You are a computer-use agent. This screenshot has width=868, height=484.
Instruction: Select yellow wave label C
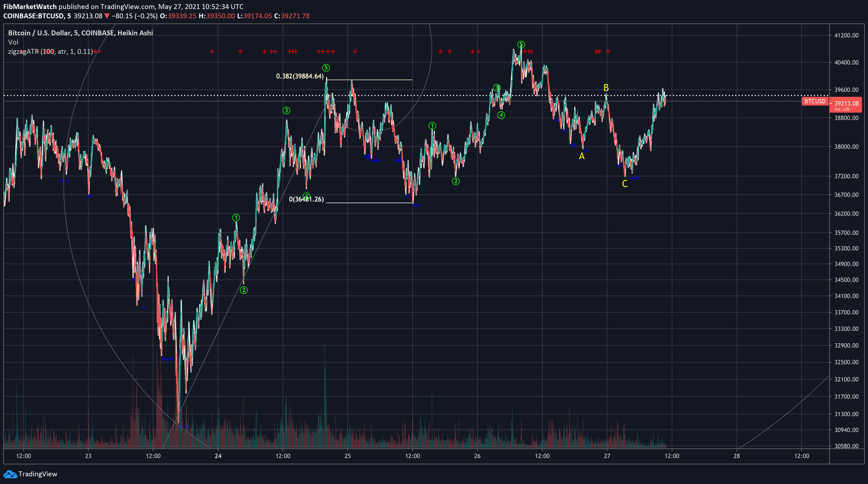[625, 184]
